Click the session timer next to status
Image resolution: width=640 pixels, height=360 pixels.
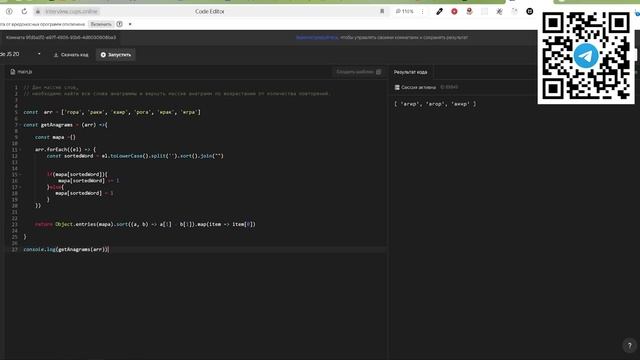click(449, 87)
